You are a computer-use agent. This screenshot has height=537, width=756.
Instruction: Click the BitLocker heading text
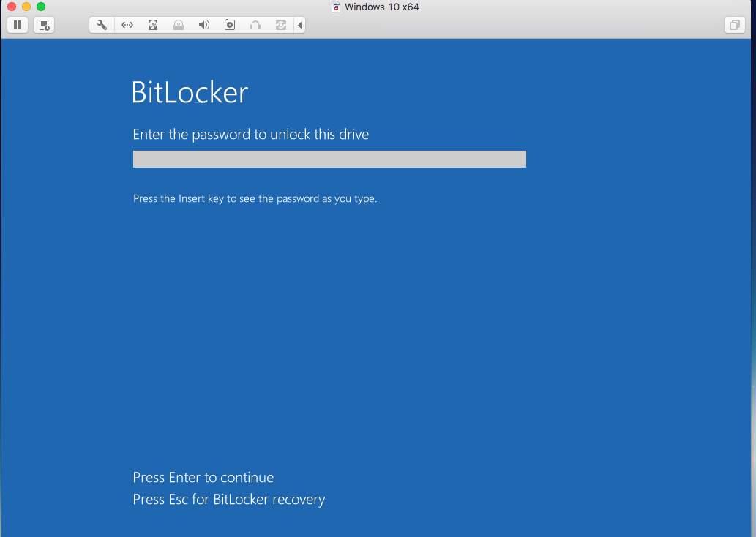click(190, 92)
